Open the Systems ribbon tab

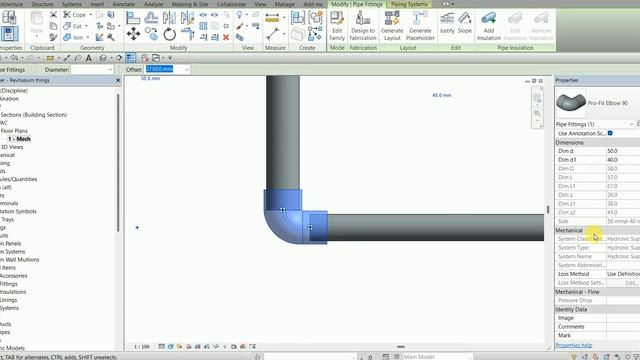click(x=72, y=4)
